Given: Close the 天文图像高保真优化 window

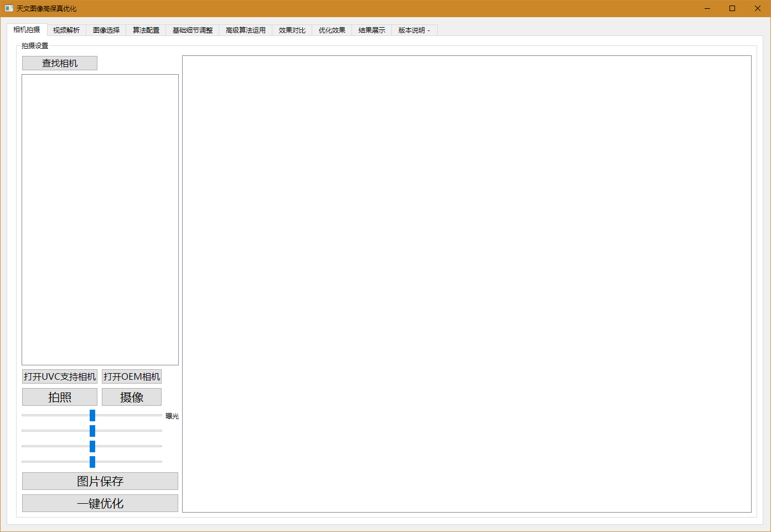Looking at the screenshot, I should pos(758,8).
